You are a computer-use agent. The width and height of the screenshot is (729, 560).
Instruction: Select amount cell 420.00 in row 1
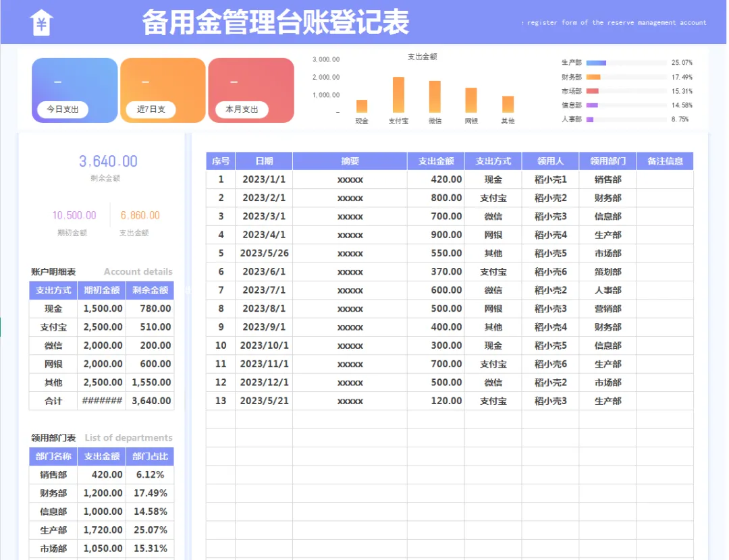[435, 179]
